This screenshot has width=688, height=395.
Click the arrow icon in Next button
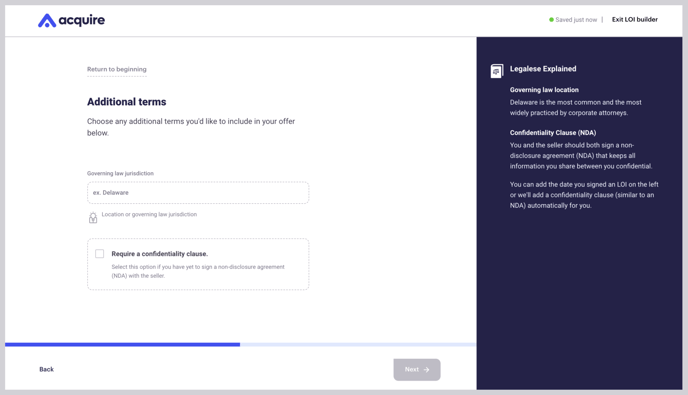(x=426, y=370)
